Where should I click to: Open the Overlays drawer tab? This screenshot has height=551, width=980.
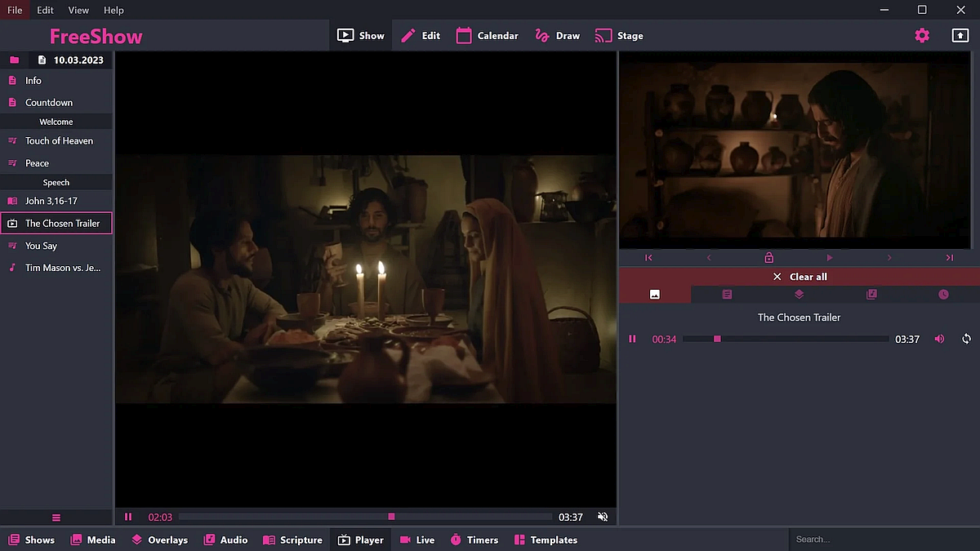(x=159, y=540)
